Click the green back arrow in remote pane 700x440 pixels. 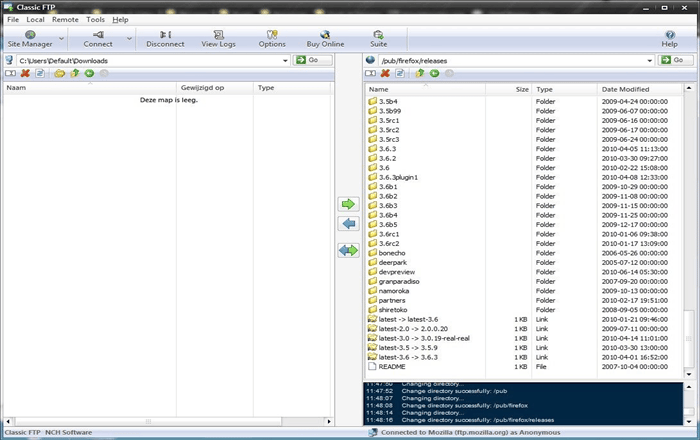434,73
